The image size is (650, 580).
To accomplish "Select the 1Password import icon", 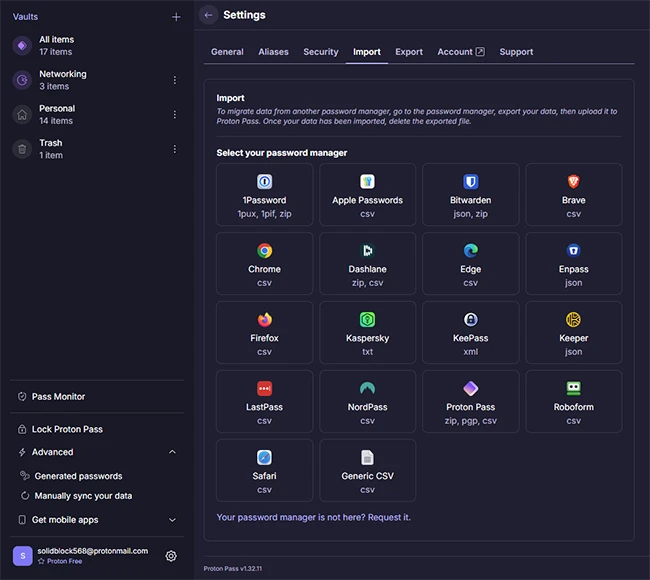I will click(264, 182).
